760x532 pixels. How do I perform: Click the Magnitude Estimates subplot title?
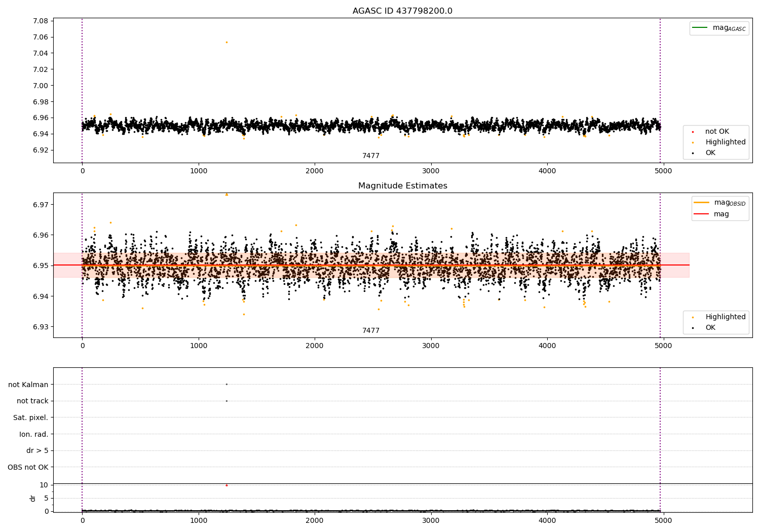point(402,186)
